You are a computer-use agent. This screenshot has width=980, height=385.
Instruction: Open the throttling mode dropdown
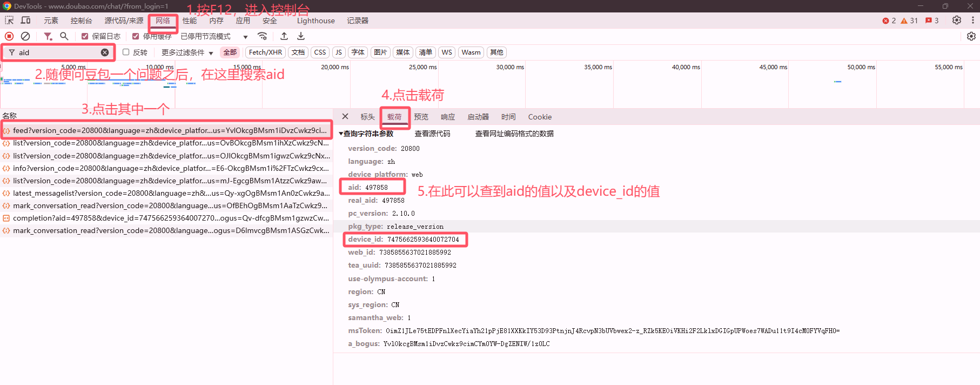pyautogui.click(x=214, y=36)
